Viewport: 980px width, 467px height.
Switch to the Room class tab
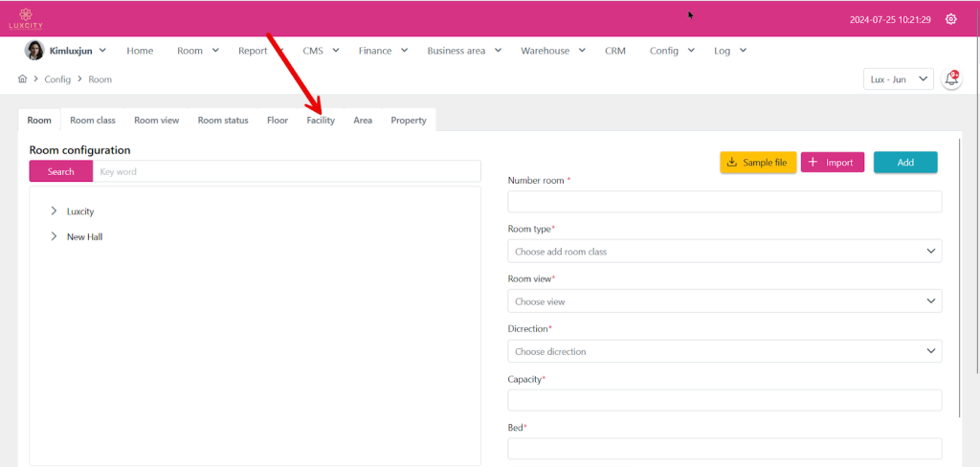93,121
